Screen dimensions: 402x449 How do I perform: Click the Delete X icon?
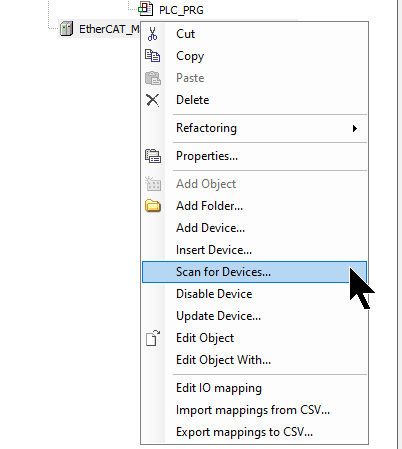pos(153,100)
